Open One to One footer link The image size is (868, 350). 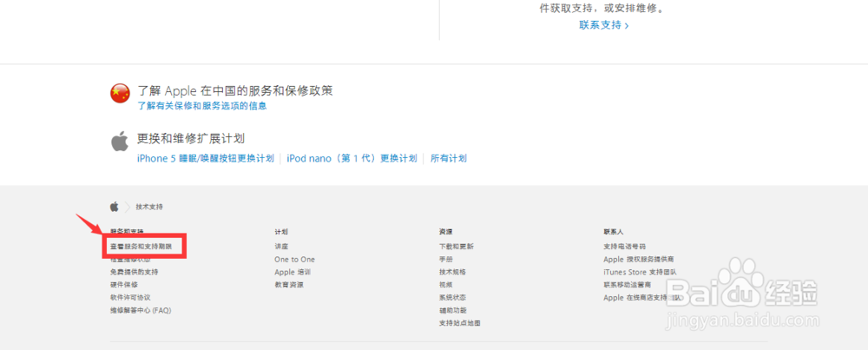294,259
